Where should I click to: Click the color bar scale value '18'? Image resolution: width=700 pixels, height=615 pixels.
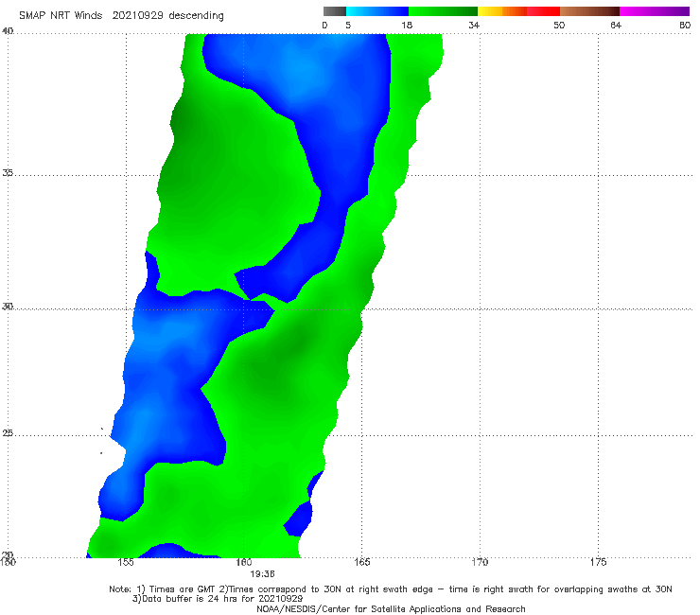tap(407, 25)
